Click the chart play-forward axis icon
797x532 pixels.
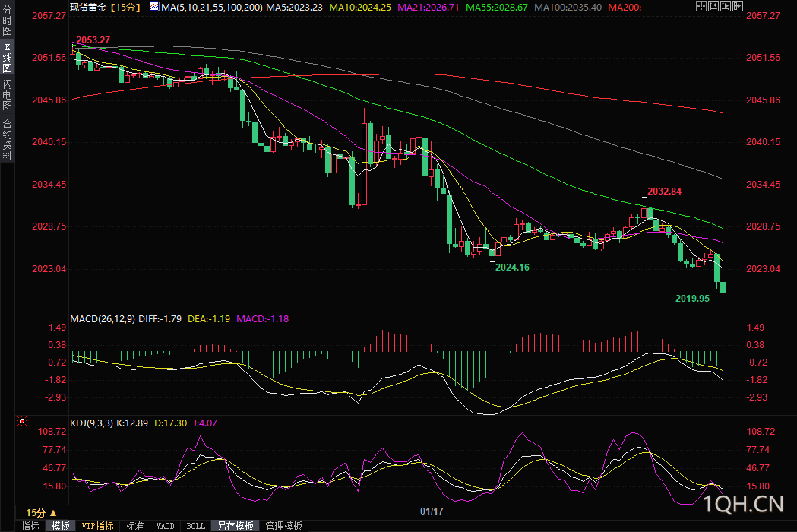[x=726, y=6]
